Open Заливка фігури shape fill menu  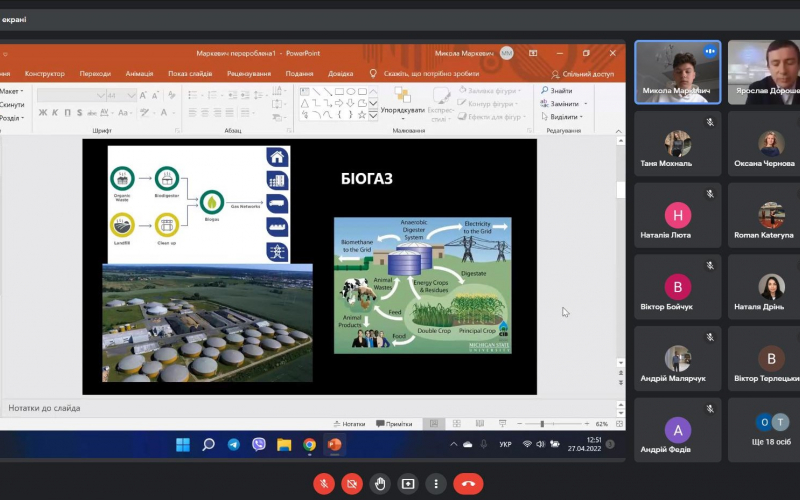pyautogui.click(x=489, y=90)
